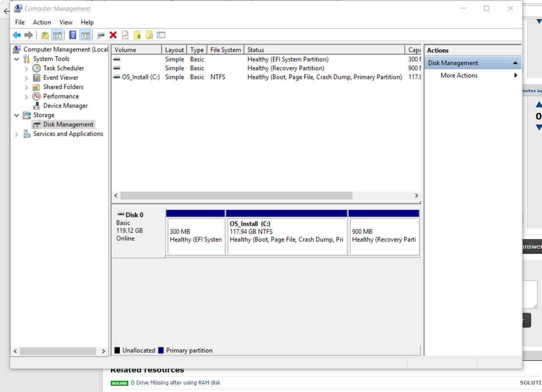Click the Shared Folders icon in tree
This screenshot has width=542, height=392.
[37, 87]
